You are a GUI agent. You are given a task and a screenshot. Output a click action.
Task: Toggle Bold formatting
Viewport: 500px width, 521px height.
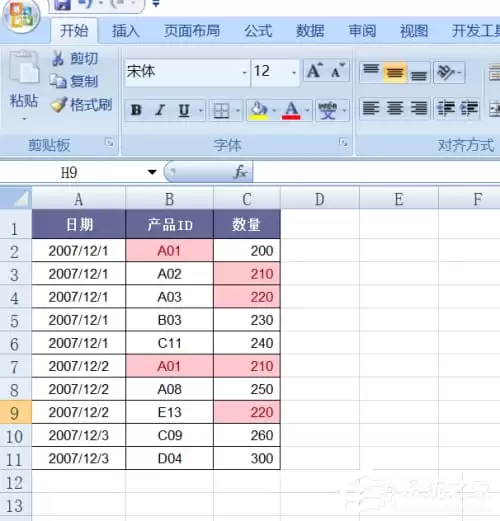[136, 110]
